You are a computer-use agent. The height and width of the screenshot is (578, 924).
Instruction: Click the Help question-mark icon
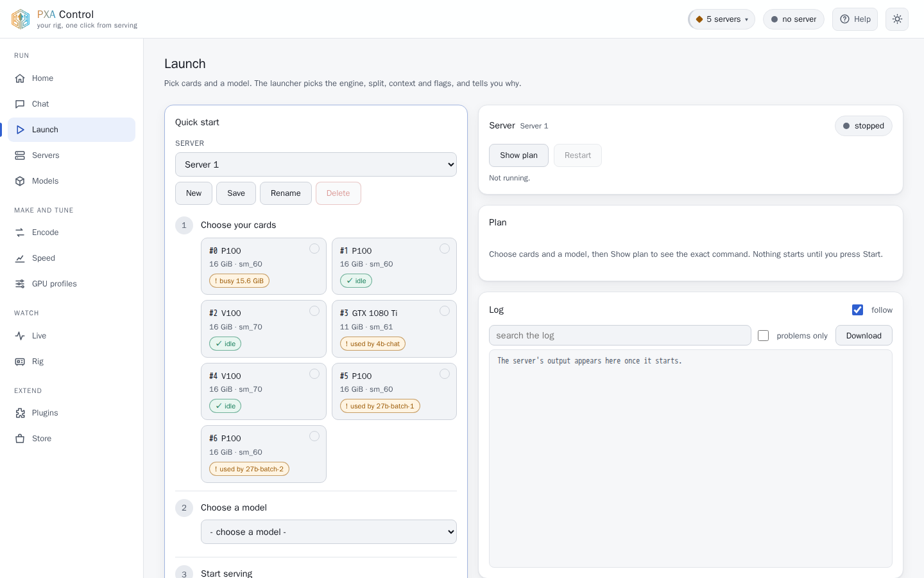844,19
